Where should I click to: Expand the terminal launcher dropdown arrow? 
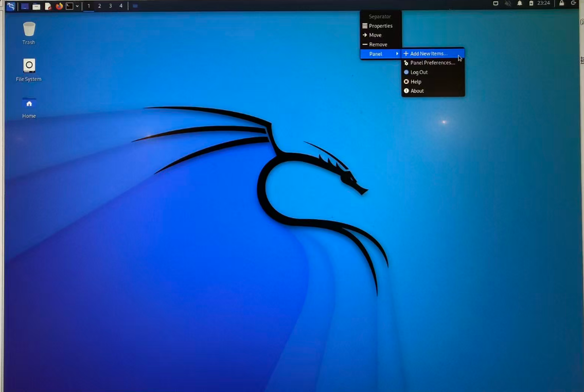click(77, 6)
